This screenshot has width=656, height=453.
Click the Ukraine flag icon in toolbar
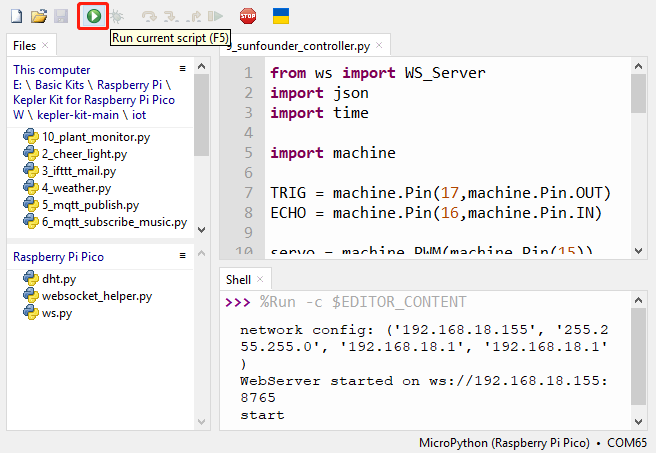click(x=281, y=16)
